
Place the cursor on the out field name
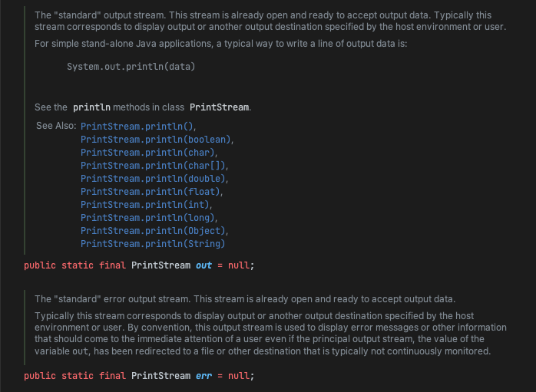pos(203,265)
